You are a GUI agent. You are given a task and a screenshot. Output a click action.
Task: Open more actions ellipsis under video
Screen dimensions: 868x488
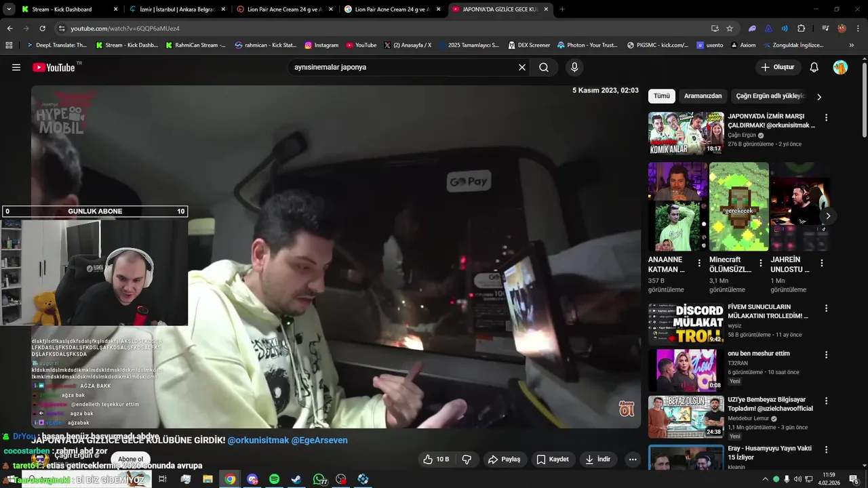pyautogui.click(x=633, y=459)
